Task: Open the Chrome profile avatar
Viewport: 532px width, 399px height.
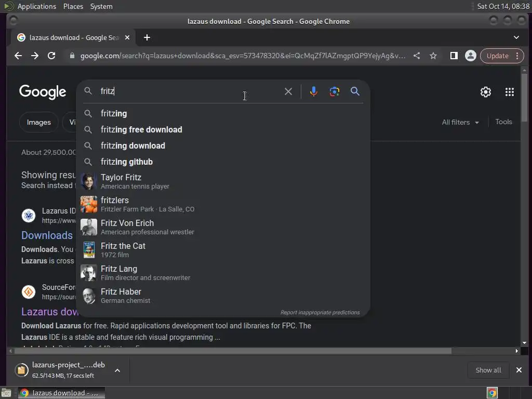Action: click(471, 56)
